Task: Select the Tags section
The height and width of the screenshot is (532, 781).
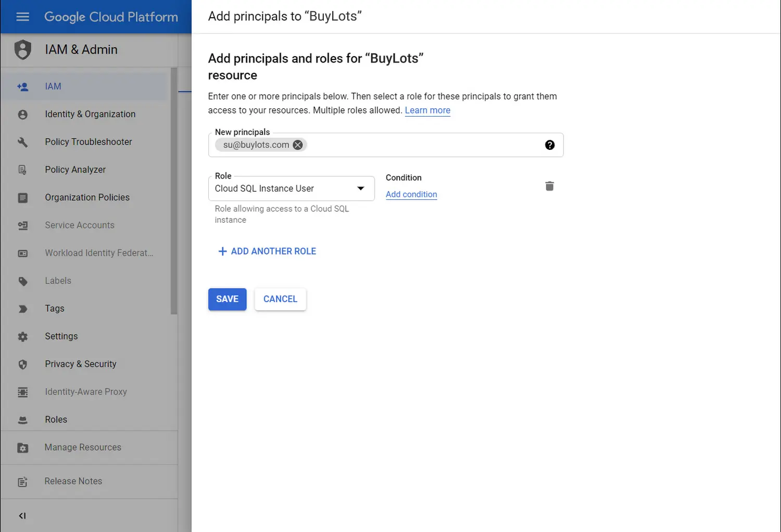Action: [54, 308]
